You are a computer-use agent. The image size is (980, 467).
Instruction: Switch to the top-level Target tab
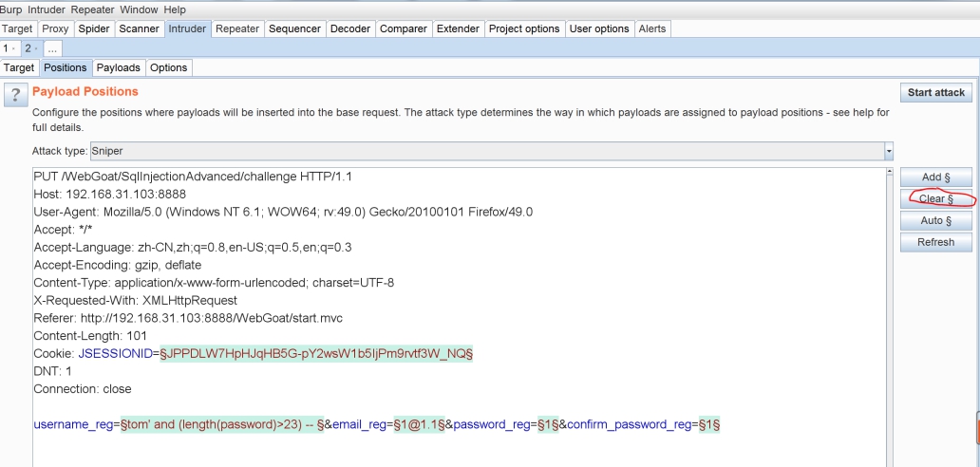[x=17, y=28]
